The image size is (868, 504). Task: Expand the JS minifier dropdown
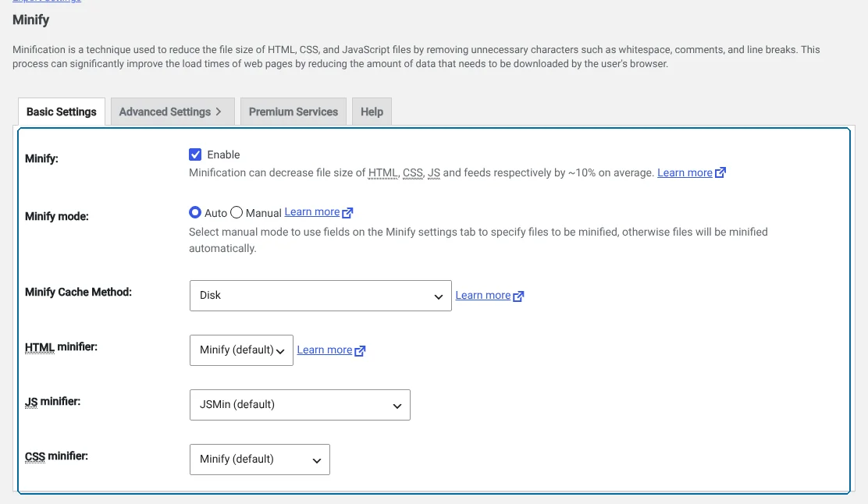(300, 405)
